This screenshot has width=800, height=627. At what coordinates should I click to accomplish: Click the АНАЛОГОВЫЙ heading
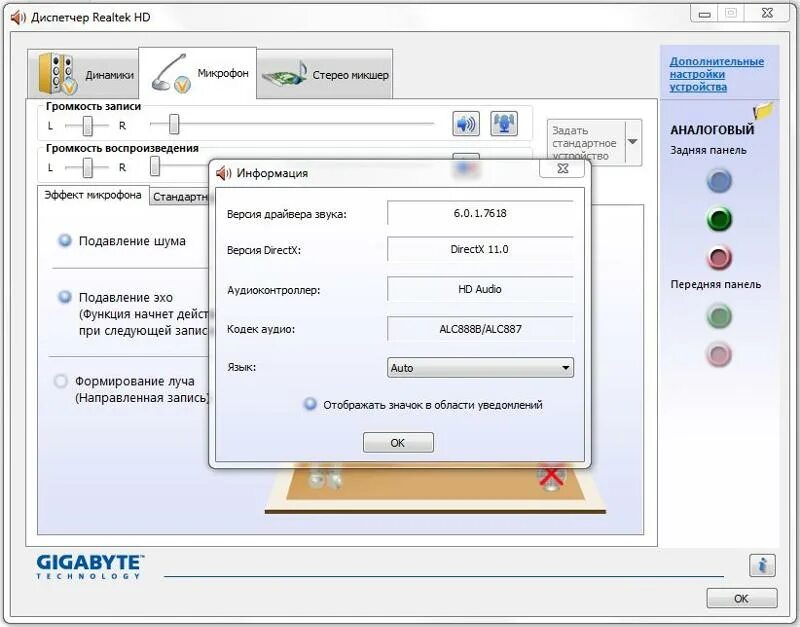pyautogui.click(x=712, y=130)
